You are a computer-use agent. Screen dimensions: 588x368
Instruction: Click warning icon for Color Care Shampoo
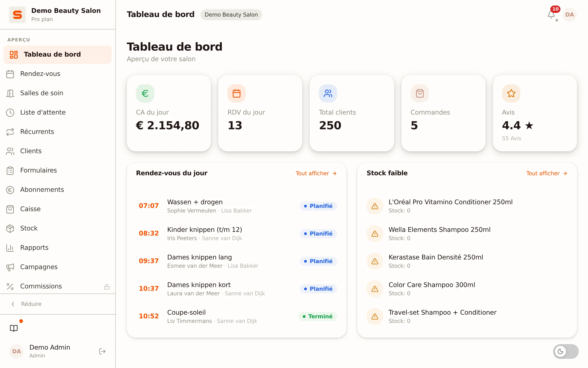click(x=375, y=289)
